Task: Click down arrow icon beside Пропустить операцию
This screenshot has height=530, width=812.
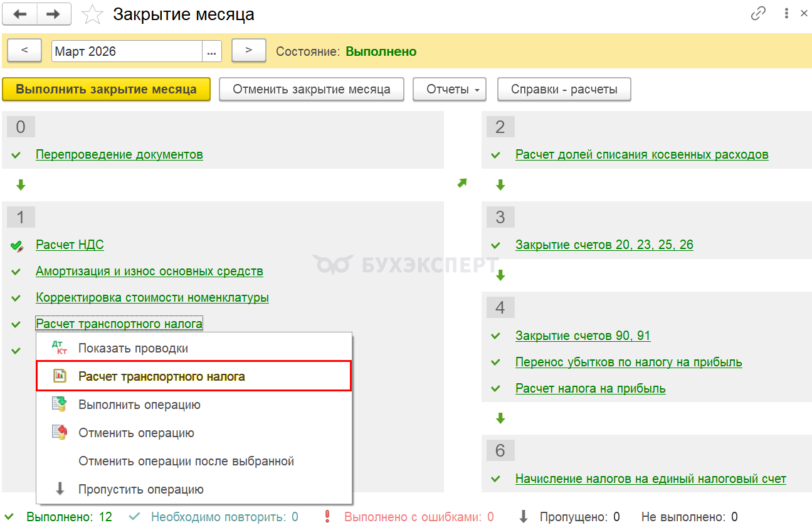Action: (x=60, y=489)
